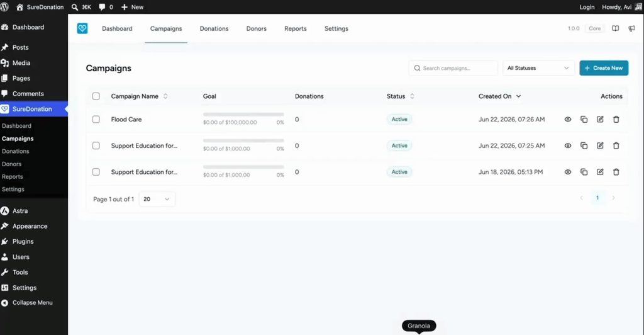Open the Flood Care campaign name
The height and width of the screenshot is (335, 644).
126,119
